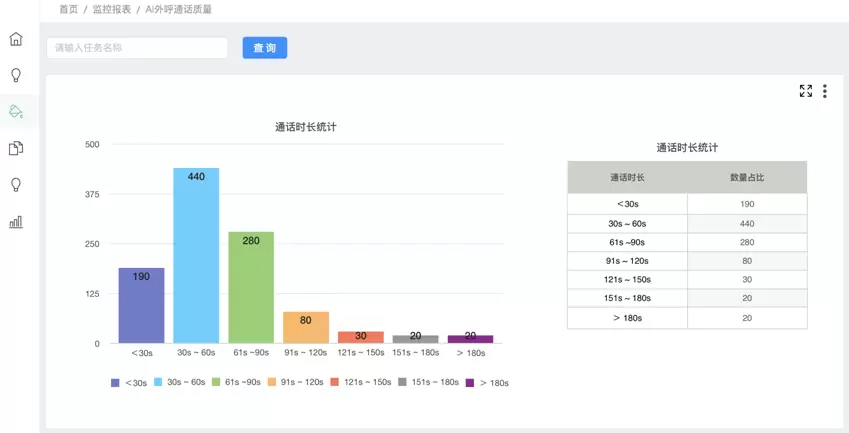849x433 pixels.
Task: Click the 查询 search button
Action: [x=265, y=48]
